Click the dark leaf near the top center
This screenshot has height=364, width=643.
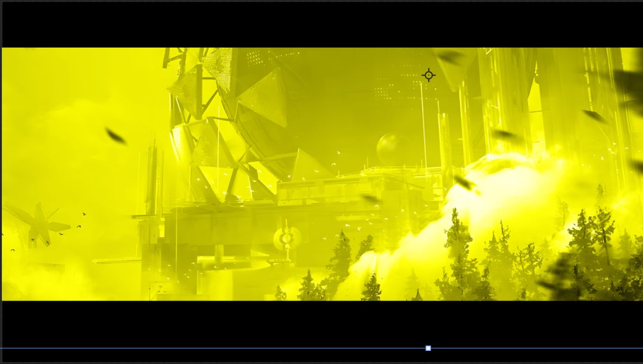point(451,57)
